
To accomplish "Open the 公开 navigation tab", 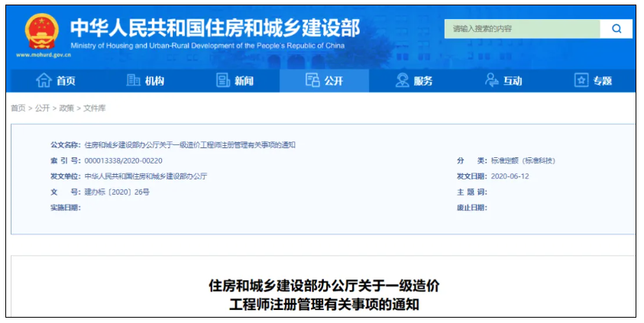I will (x=324, y=81).
